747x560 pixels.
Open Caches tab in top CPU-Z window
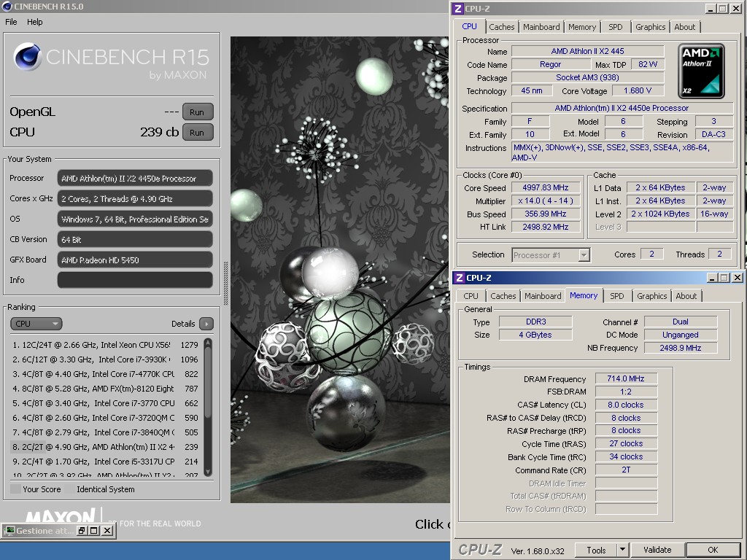click(502, 27)
